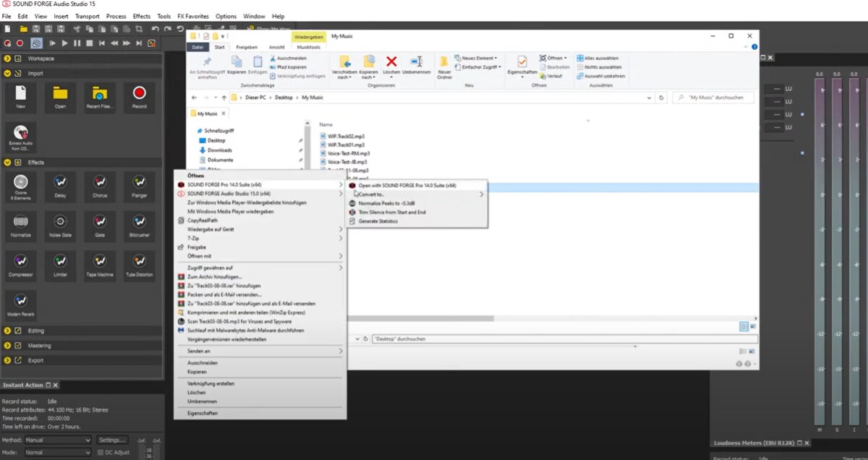
Task: Click Pfad kopieren in the Explorer ribbon
Action: tap(288, 67)
